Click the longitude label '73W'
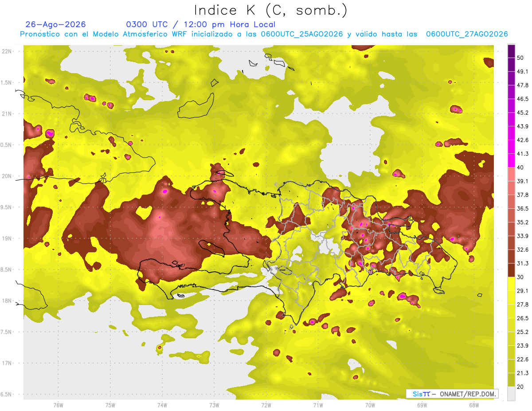The height and width of the screenshot is (411, 532). click(214, 405)
